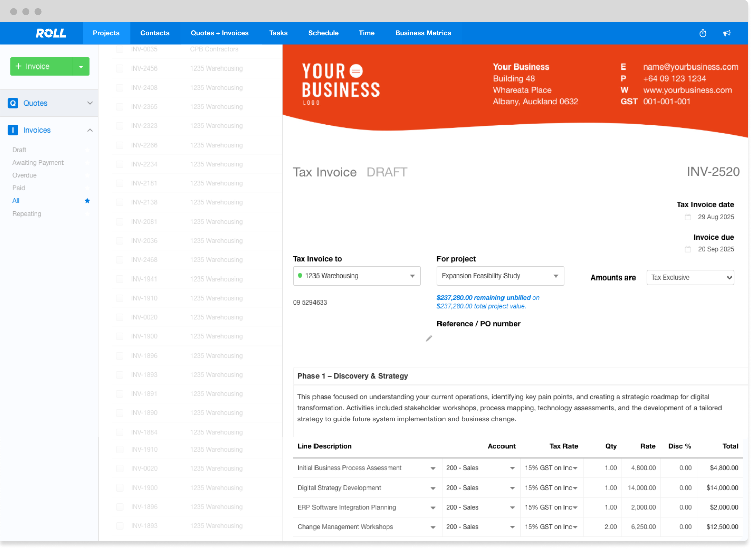
Task: Click calendar icon next to 29 Aug 2025
Action: pyautogui.click(x=688, y=217)
